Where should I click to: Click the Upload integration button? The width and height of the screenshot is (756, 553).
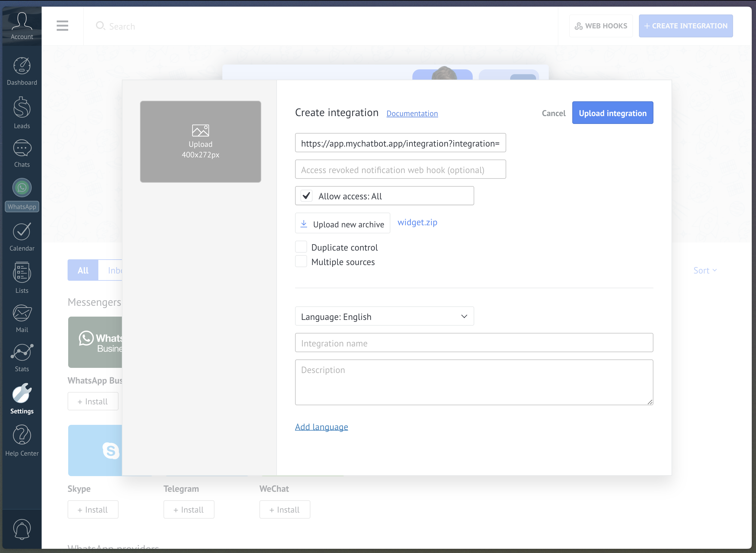(x=612, y=113)
